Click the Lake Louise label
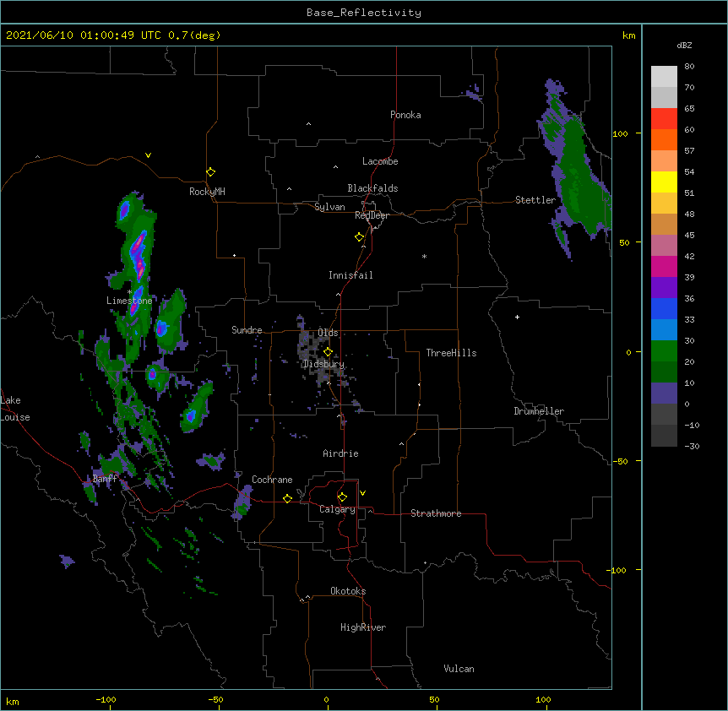The height and width of the screenshot is (711, 728). (15, 409)
